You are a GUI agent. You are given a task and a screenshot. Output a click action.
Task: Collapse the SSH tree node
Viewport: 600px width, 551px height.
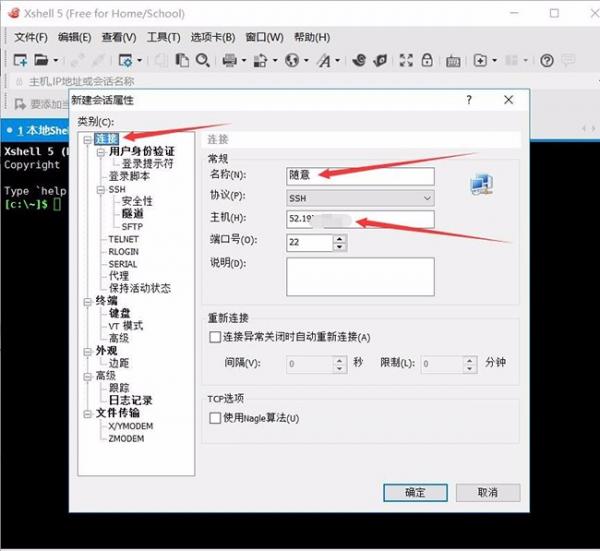click(x=101, y=190)
